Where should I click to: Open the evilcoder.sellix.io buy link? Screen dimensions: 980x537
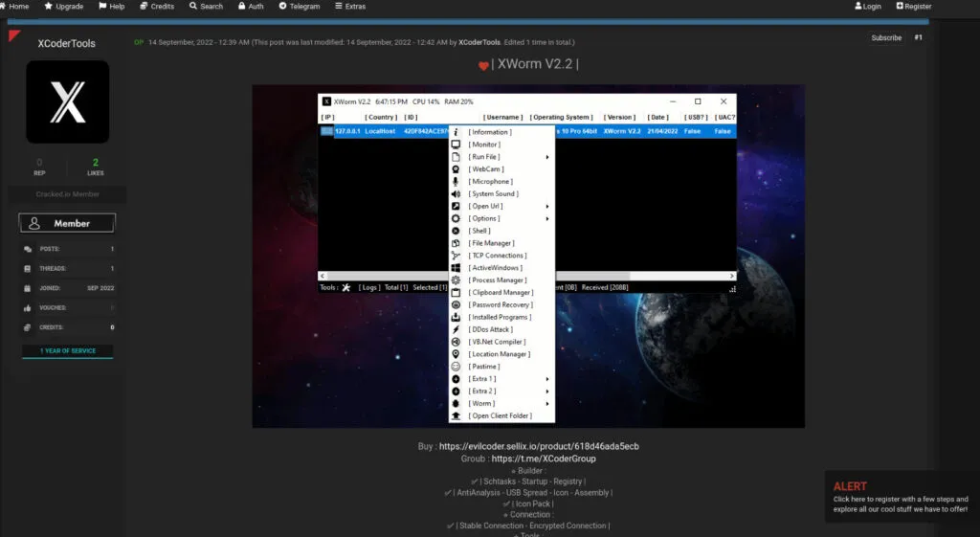[539, 446]
